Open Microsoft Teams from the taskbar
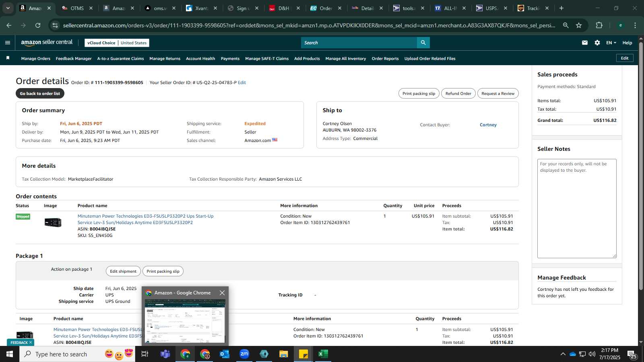644x362 pixels. [x=165, y=354]
